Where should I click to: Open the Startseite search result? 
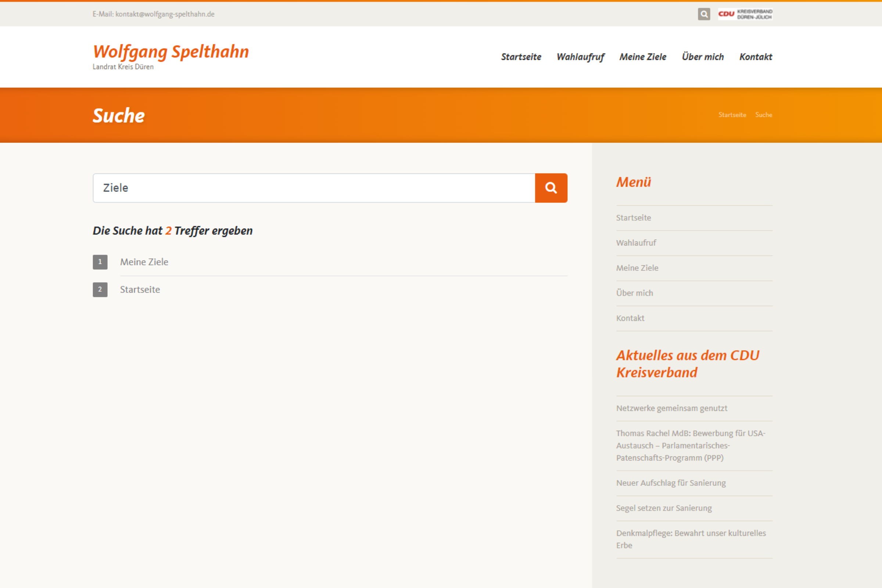pyautogui.click(x=140, y=290)
